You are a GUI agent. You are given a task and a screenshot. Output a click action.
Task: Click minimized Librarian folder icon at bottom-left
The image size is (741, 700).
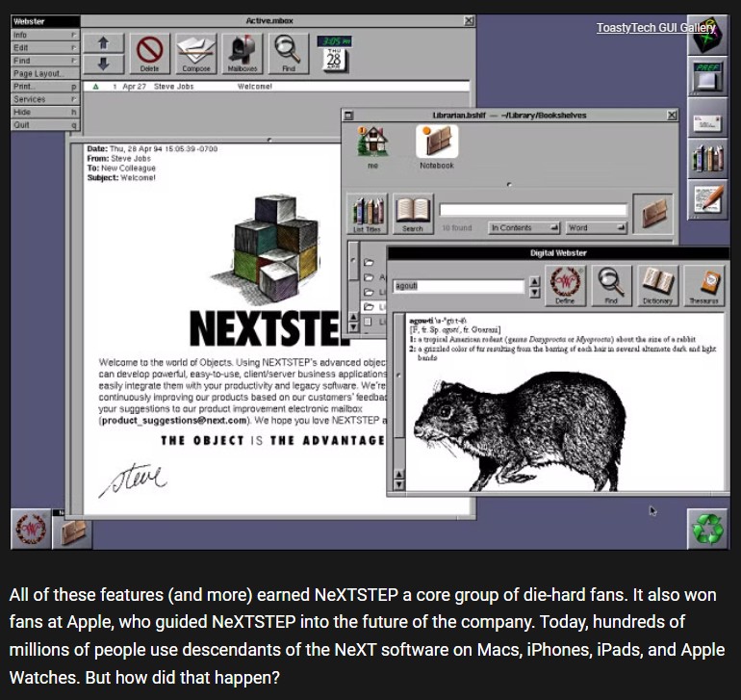pos(72,531)
